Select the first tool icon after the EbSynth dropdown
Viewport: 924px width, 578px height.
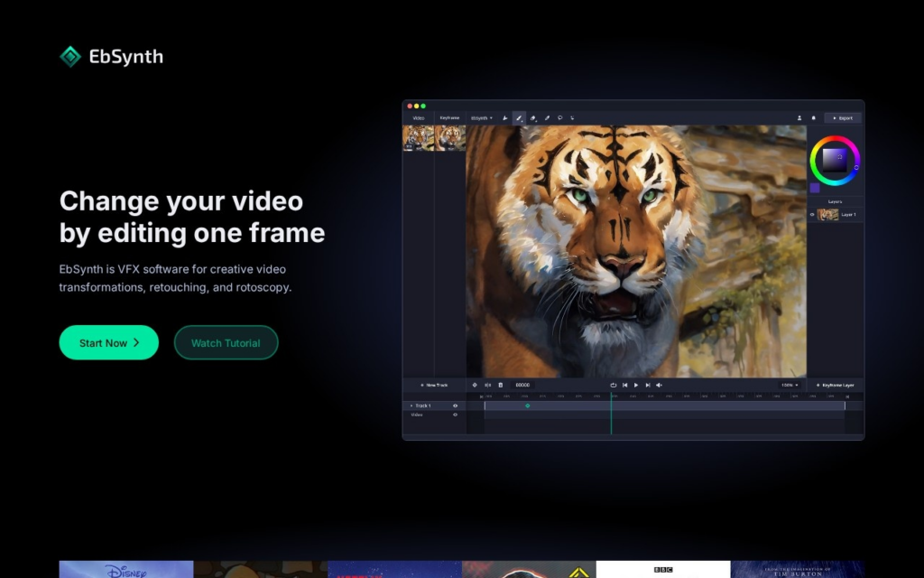[x=505, y=118]
